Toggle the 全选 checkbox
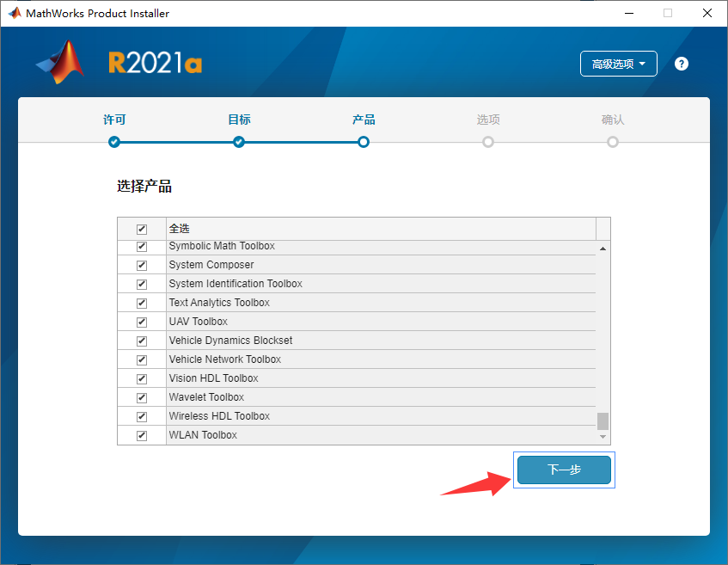Image resolution: width=728 pixels, height=565 pixels. tap(142, 229)
